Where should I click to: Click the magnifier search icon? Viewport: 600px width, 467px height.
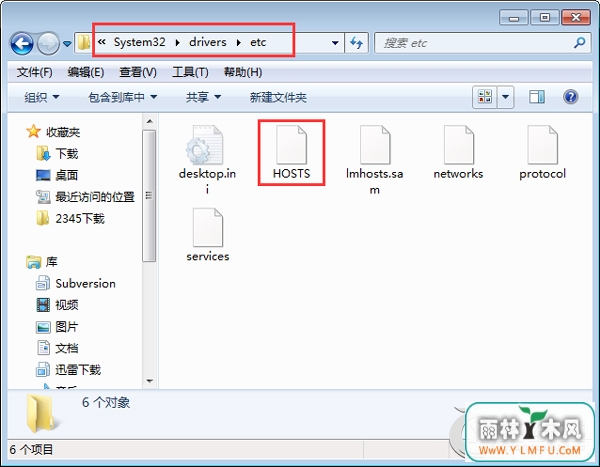[x=580, y=42]
